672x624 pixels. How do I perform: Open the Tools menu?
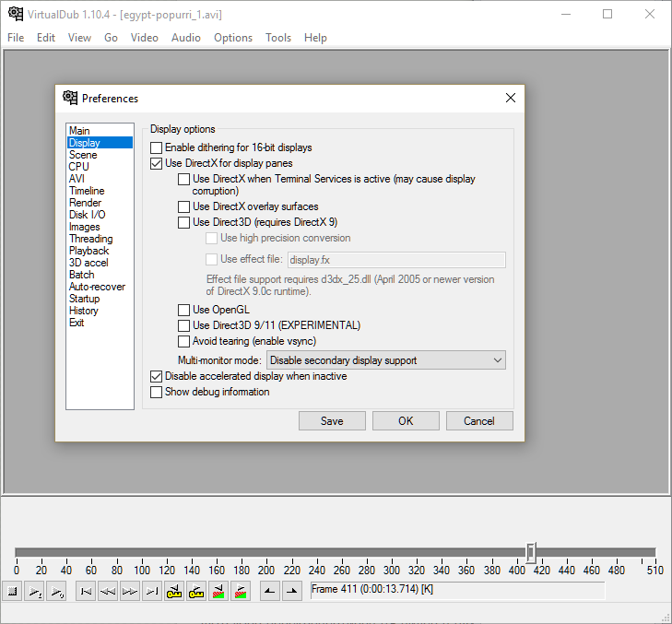point(278,38)
